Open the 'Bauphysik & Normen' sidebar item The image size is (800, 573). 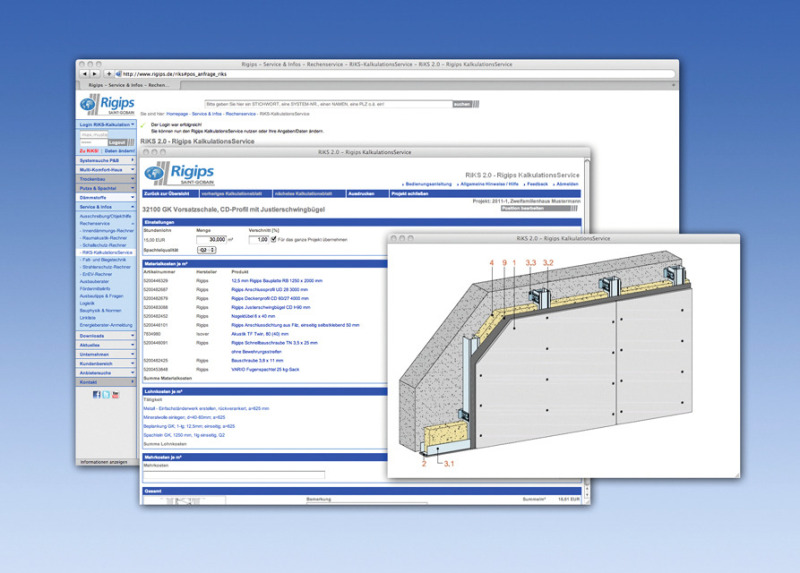click(x=101, y=310)
